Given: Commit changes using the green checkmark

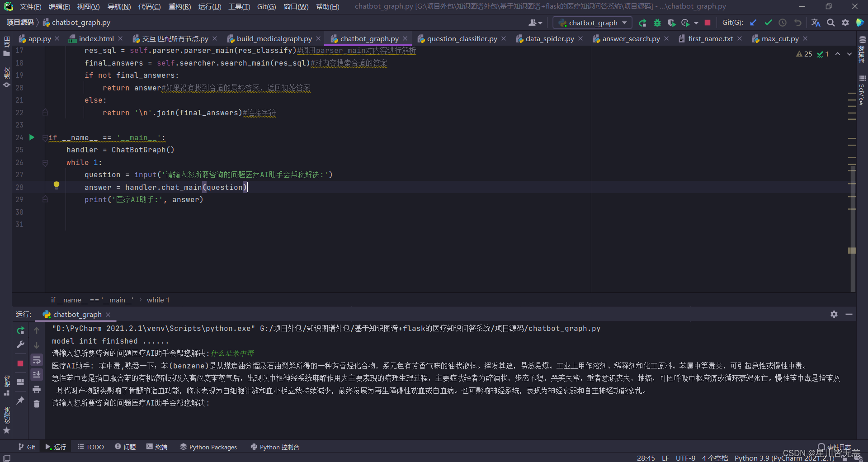Looking at the screenshot, I should (769, 22).
